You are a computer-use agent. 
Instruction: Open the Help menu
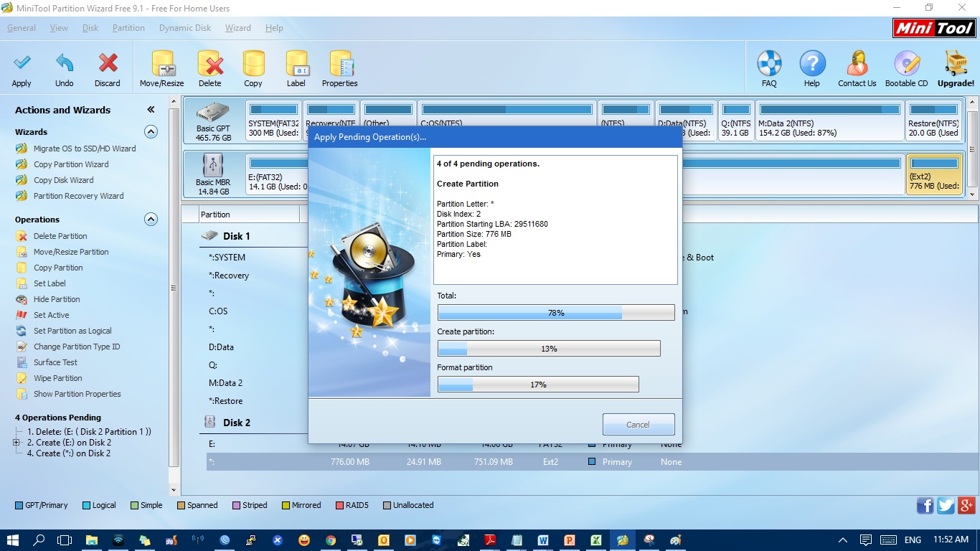click(274, 28)
